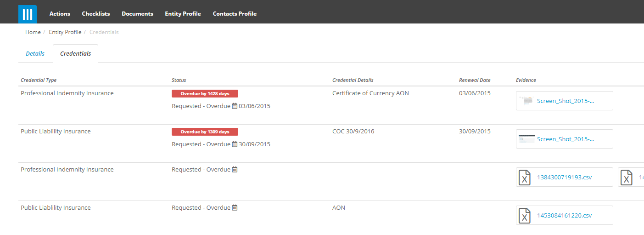Switch to the Details tab
The height and width of the screenshot is (235, 644).
[35, 54]
